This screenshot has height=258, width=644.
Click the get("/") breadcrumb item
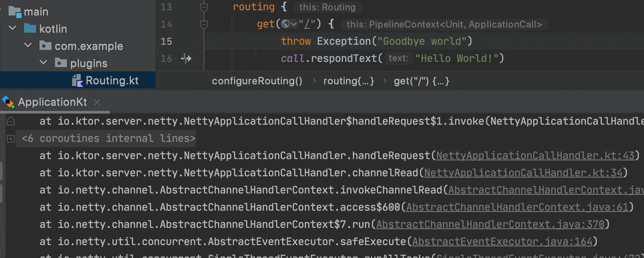(x=421, y=81)
